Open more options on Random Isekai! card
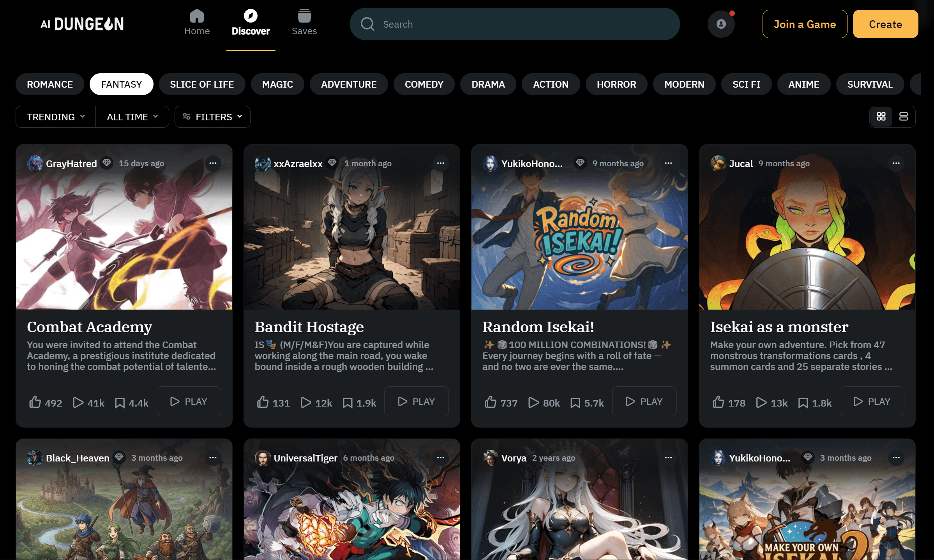Image resolution: width=934 pixels, height=560 pixels. coord(668,163)
